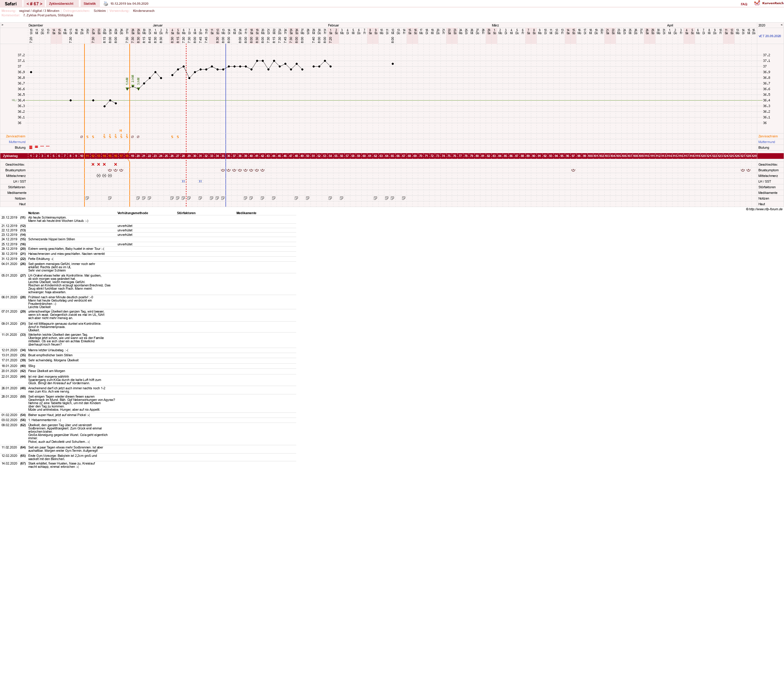Open the note icon on cycle day 50
Screen dimensions: 784x698
tap(308, 198)
